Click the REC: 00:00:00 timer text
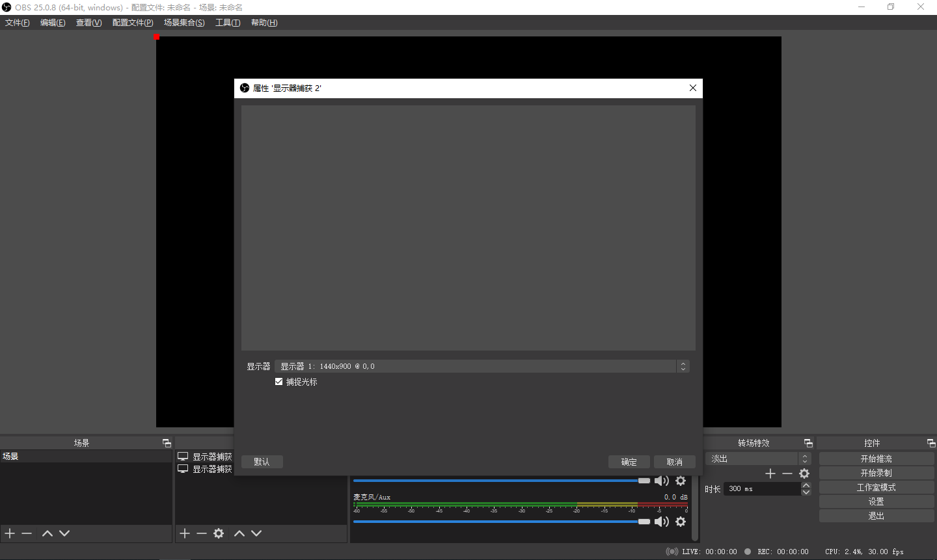 [783, 552]
